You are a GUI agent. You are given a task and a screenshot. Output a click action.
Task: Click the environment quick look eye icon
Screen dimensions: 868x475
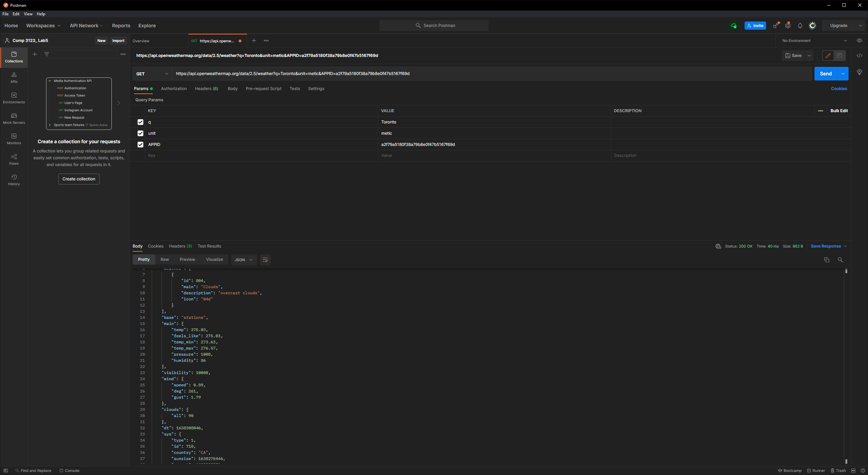point(859,41)
